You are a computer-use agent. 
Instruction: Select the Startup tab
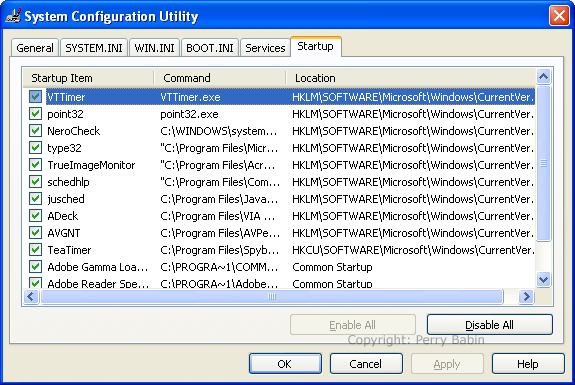pyautogui.click(x=315, y=47)
